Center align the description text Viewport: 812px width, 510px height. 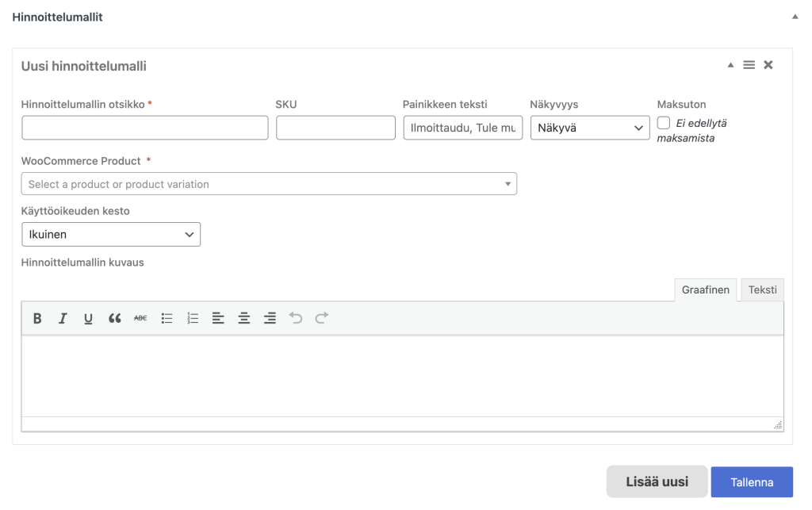click(x=244, y=318)
